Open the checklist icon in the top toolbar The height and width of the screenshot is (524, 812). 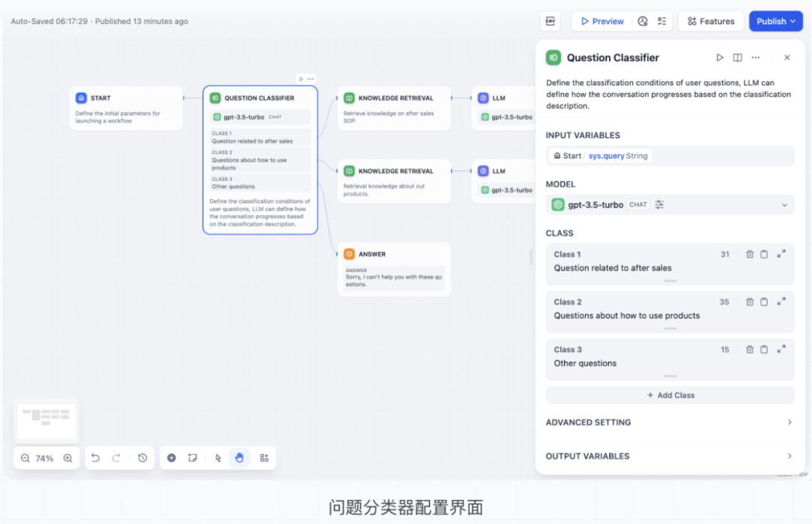[662, 21]
